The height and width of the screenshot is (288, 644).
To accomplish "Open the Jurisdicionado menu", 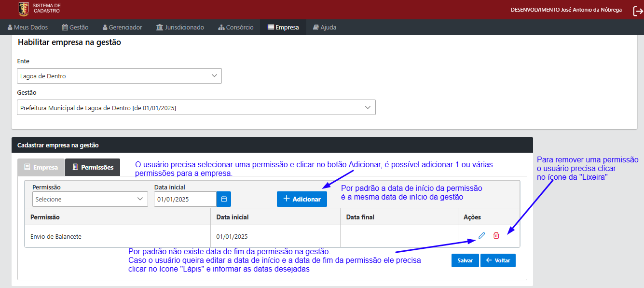I will click(180, 27).
